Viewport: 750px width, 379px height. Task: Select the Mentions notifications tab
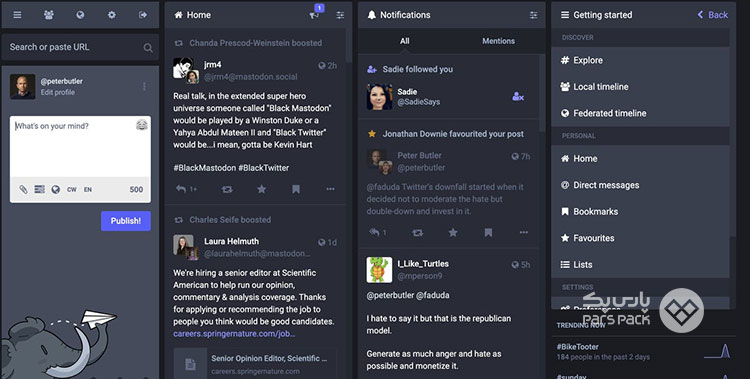(x=498, y=41)
